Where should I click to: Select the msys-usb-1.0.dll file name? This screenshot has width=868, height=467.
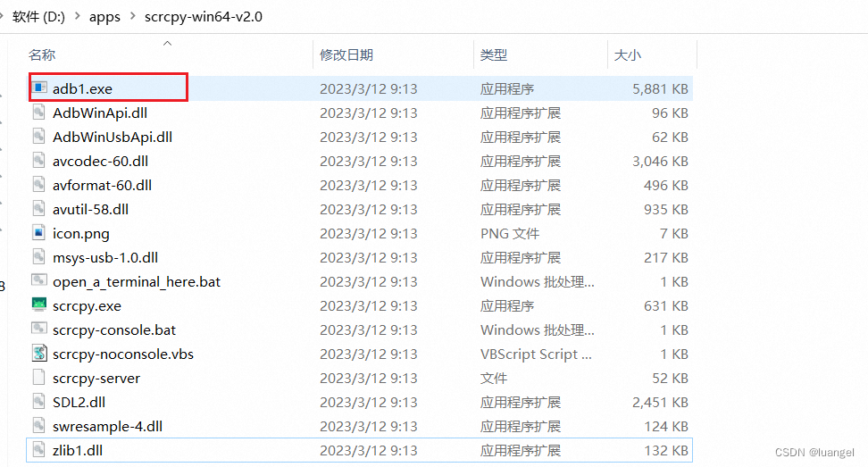point(105,257)
